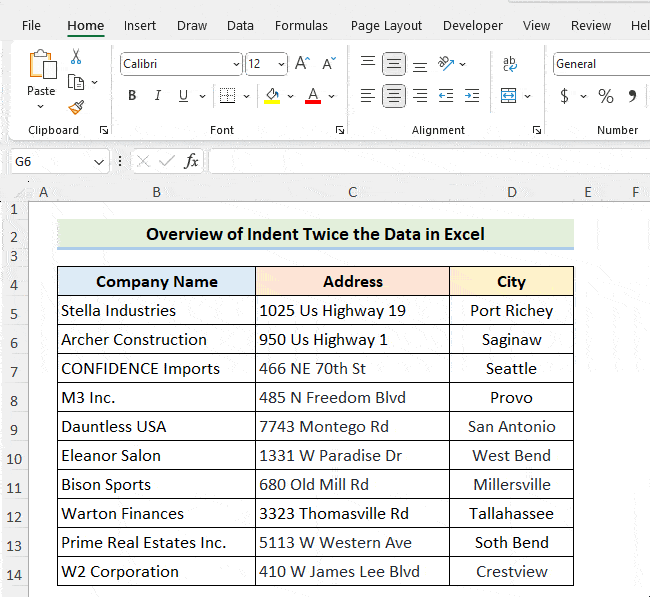Expand Fill Color palette arrow
650x597 pixels.
click(x=291, y=96)
